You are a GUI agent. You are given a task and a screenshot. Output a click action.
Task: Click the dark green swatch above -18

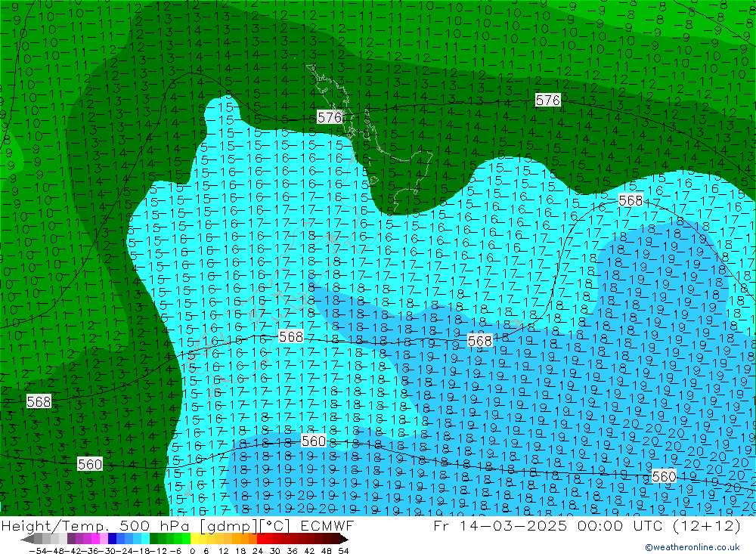(153, 539)
